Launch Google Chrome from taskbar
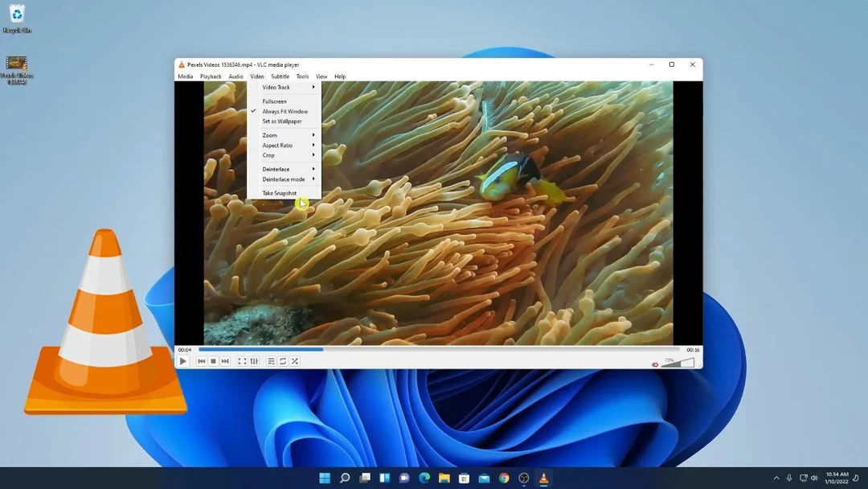Screen dimensions: 868x489 pos(504,478)
